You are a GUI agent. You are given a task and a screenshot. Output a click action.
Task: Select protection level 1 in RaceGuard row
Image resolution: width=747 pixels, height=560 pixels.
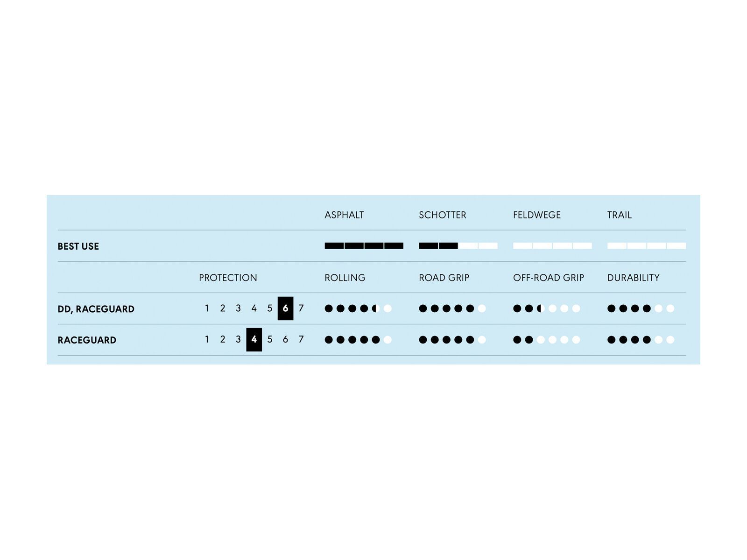click(x=207, y=340)
